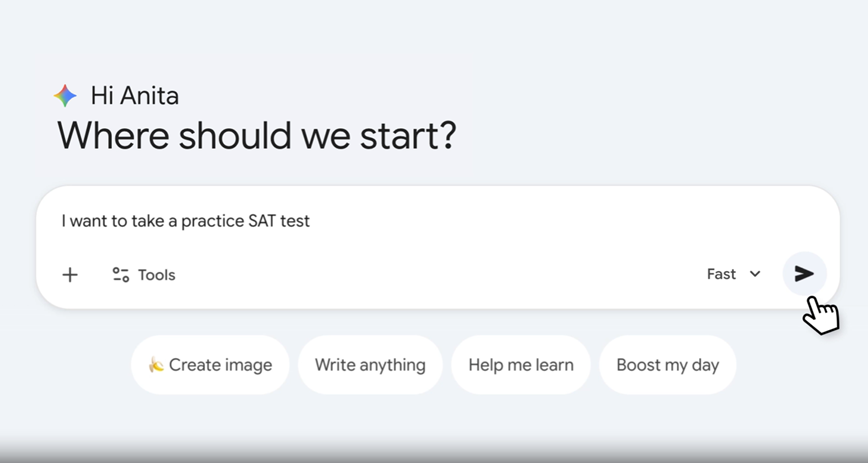Click the Hi Anita greeting text

point(134,96)
